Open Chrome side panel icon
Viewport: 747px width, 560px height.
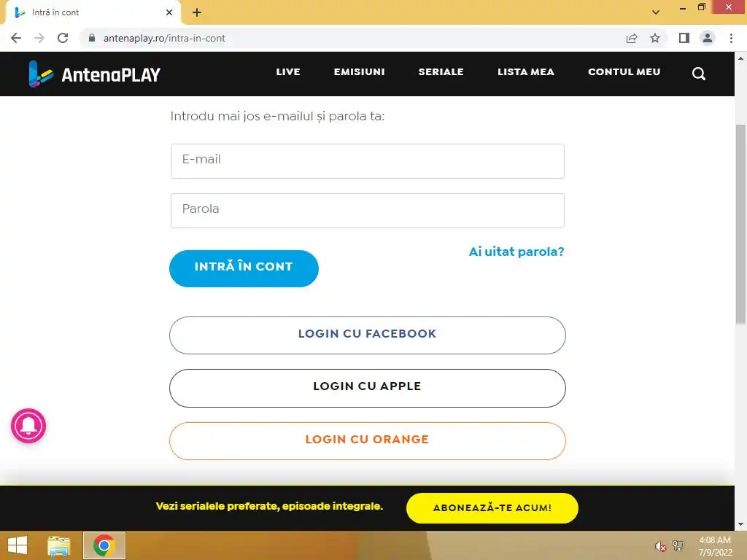(684, 38)
